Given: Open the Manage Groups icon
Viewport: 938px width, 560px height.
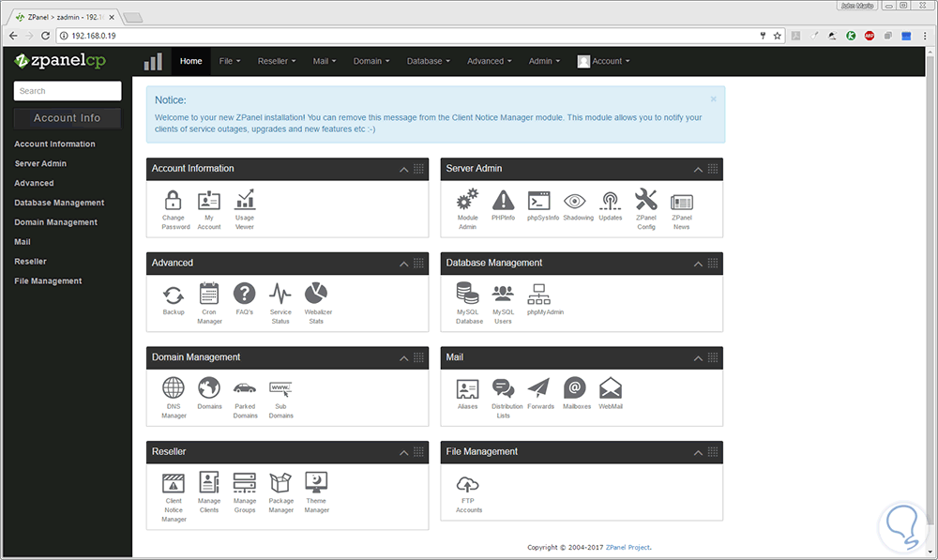Looking at the screenshot, I should 245,483.
